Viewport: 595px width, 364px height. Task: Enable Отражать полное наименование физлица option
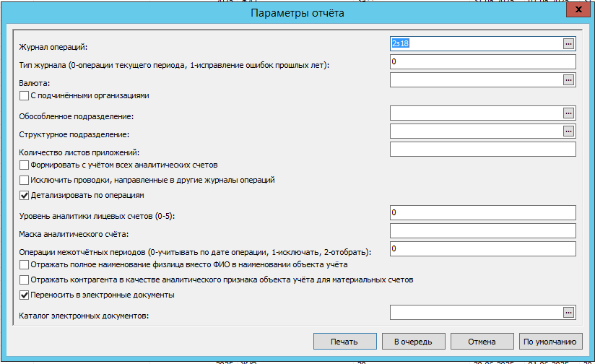pyautogui.click(x=25, y=265)
